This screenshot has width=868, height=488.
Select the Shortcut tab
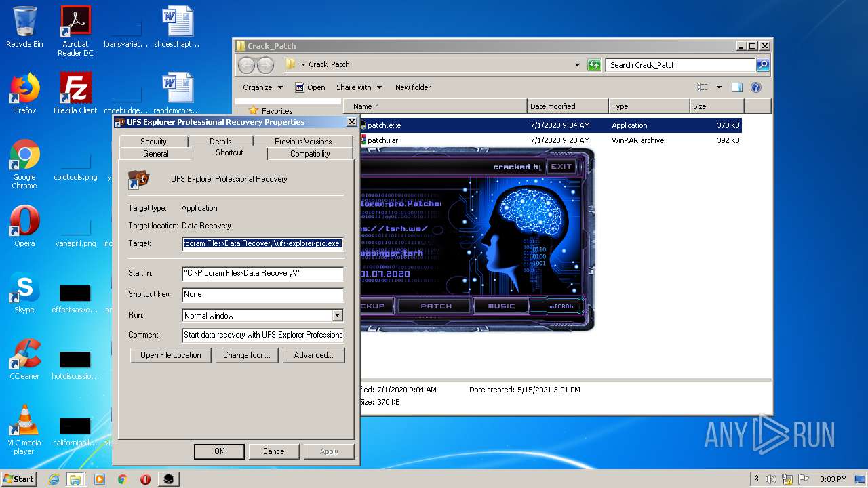tap(229, 152)
